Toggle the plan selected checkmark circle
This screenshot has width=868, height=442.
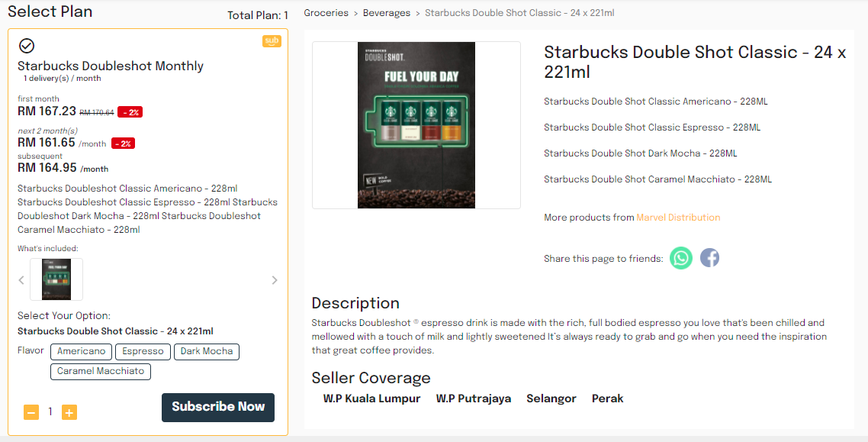27,45
